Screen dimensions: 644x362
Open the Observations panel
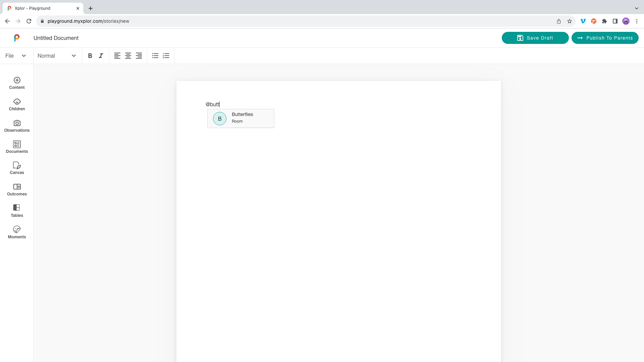[x=17, y=126]
